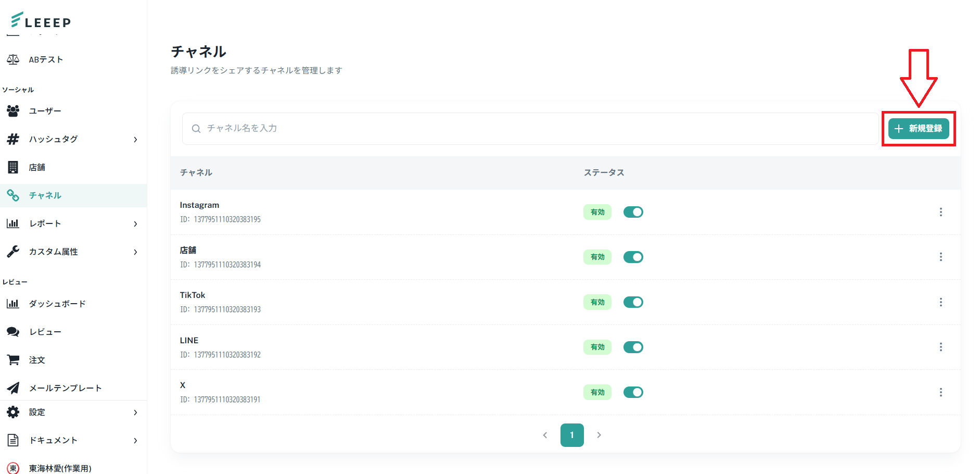Viewport: 980px width, 474px height.
Task: Click the mail template paper plane icon
Action: pos(13,388)
